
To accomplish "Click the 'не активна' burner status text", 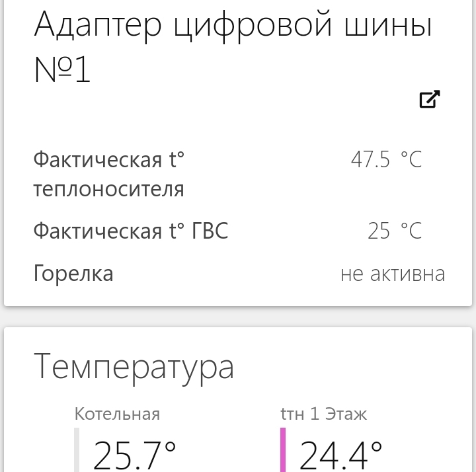I will pos(393,274).
